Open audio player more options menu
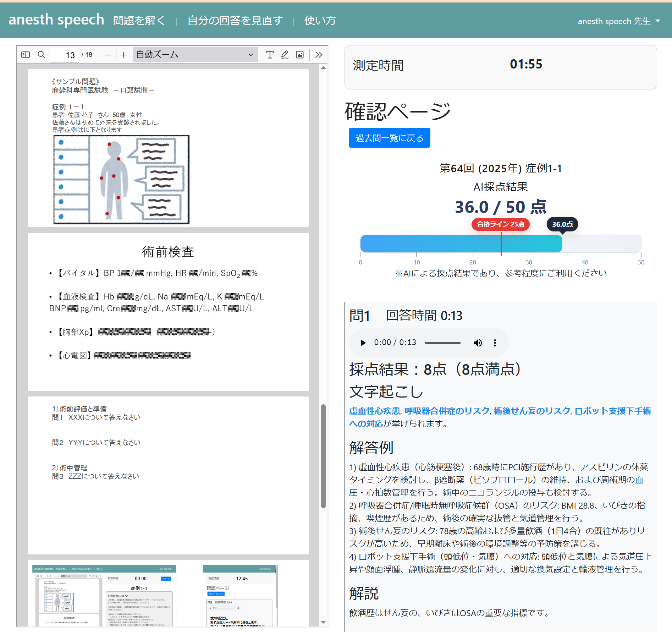This screenshot has height=635, width=672. pyautogui.click(x=495, y=343)
